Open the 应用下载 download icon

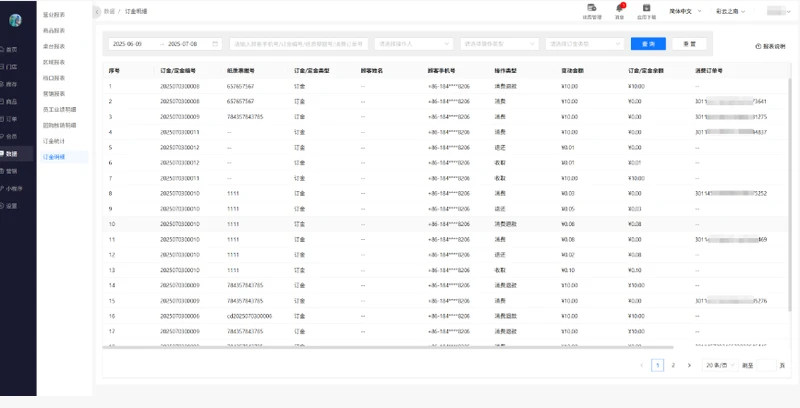click(x=645, y=9)
